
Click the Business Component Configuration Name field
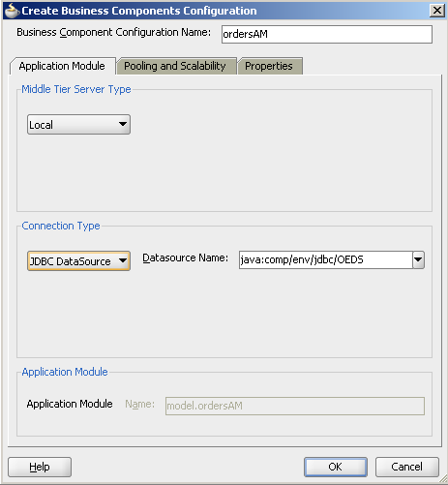[x=327, y=34]
